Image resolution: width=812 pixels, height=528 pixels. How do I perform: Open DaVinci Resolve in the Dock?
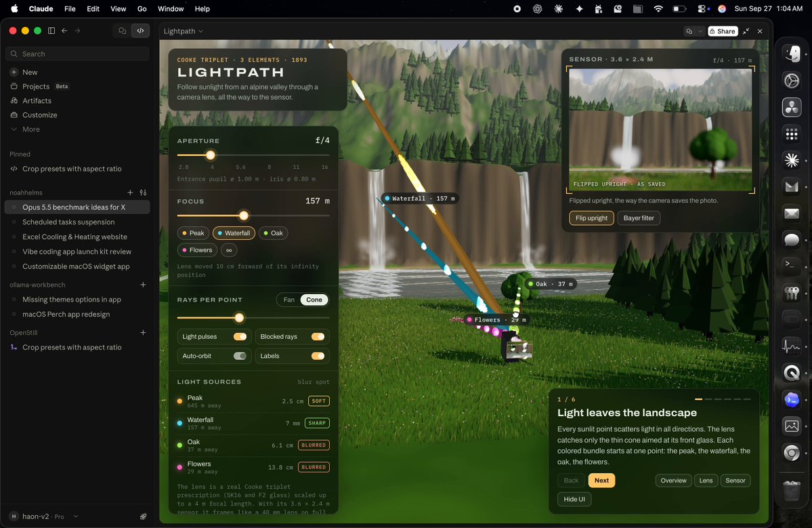coord(792,107)
